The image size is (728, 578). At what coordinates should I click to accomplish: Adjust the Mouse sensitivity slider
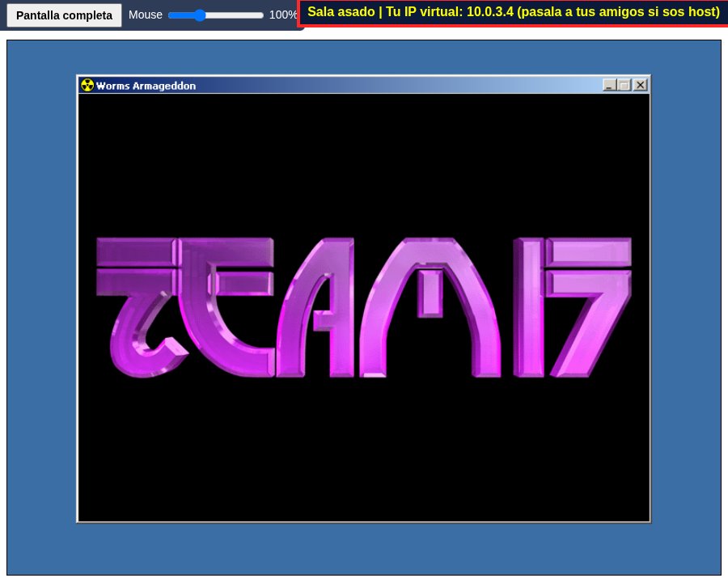(216, 15)
